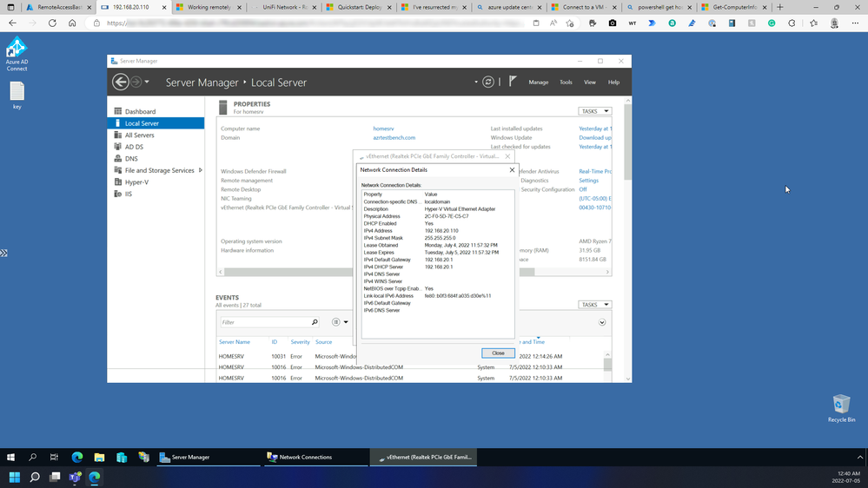This screenshot has width=868, height=488.
Task: Sort events by the ID column
Action: (274, 342)
